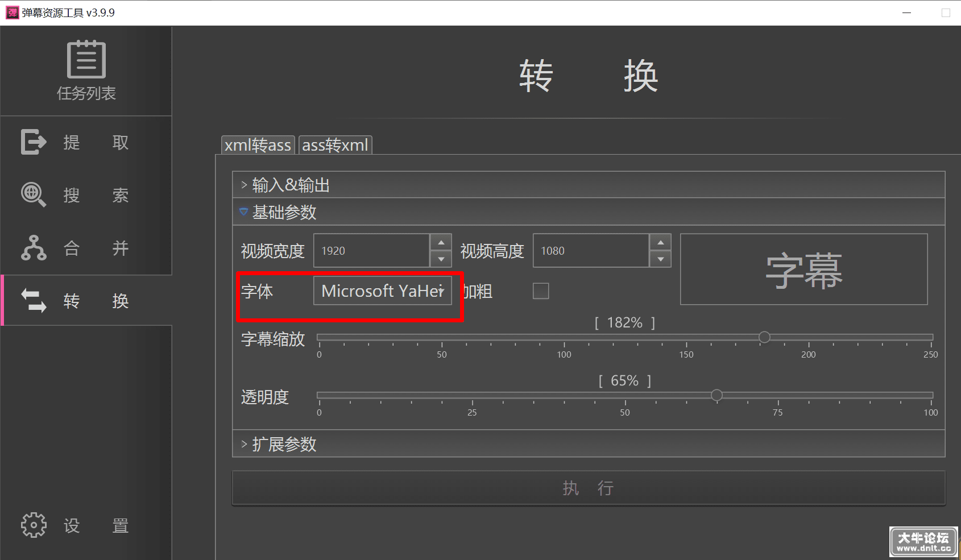Click the merge (合并) sidebar icon
Viewport: 961px width, 560px height.
34,248
